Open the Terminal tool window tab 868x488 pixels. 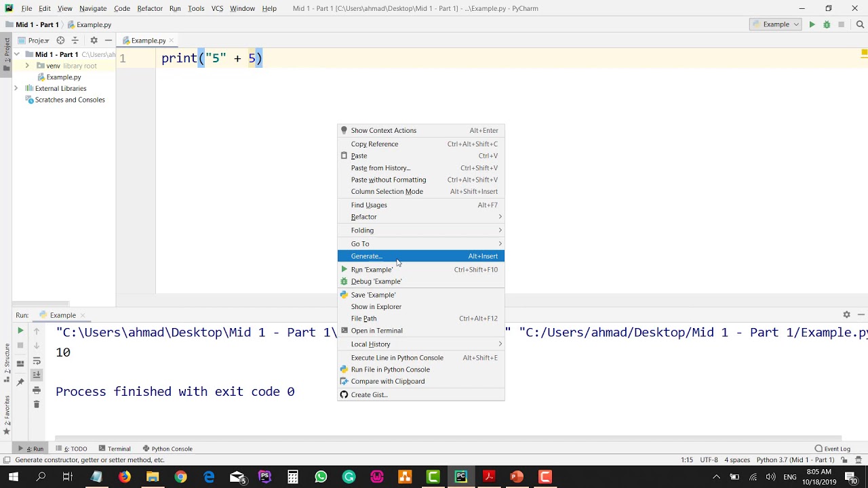pyautogui.click(x=115, y=449)
